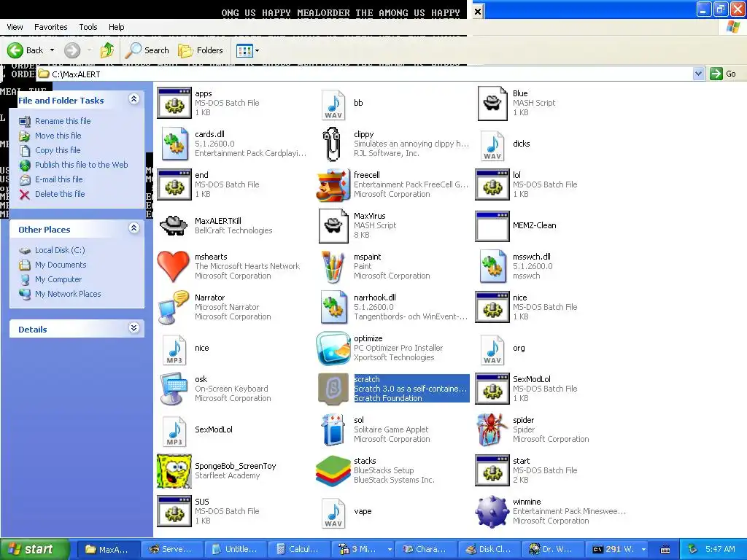The width and height of the screenshot is (747, 560).
Task: Click Publish this file to the Web
Action: coord(82,165)
